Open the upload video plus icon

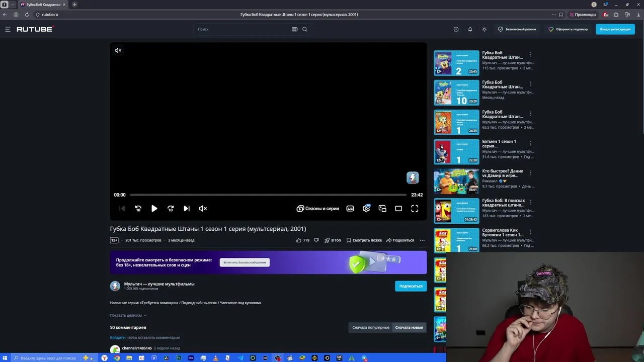tap(456, 29)
